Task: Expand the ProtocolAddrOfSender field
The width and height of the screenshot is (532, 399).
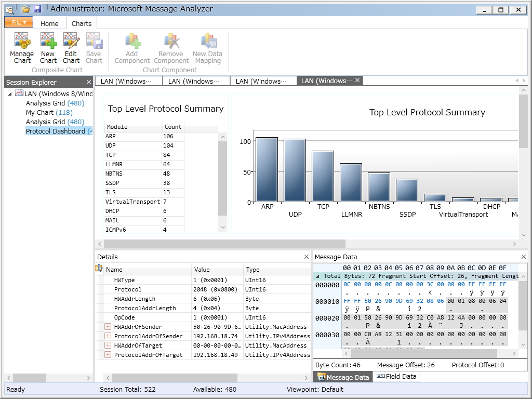Action: [x=108, y=336]
